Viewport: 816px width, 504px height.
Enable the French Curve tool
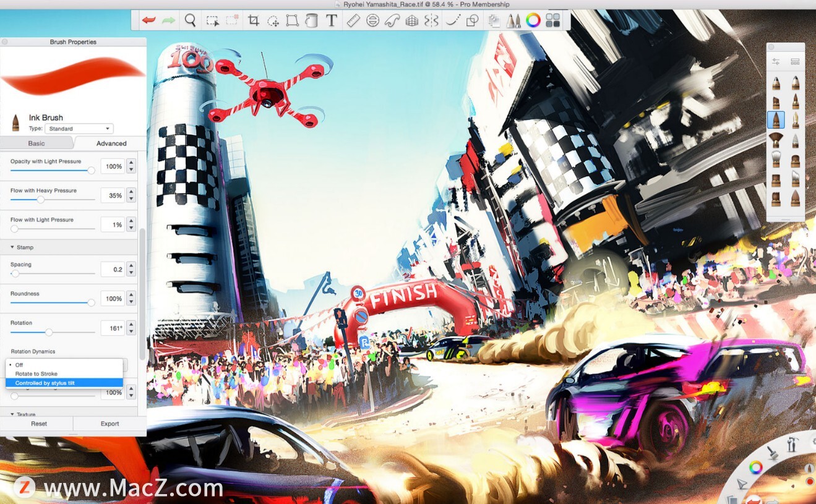(x=392, y=20)
